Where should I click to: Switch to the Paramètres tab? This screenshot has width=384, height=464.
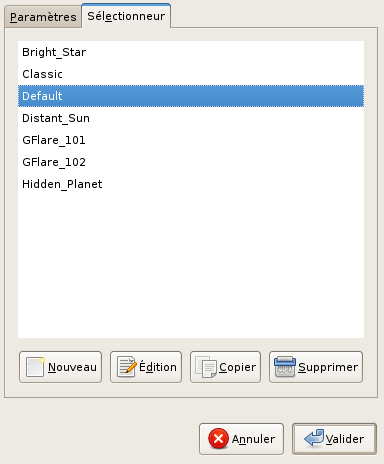click(x=43, y=17)
